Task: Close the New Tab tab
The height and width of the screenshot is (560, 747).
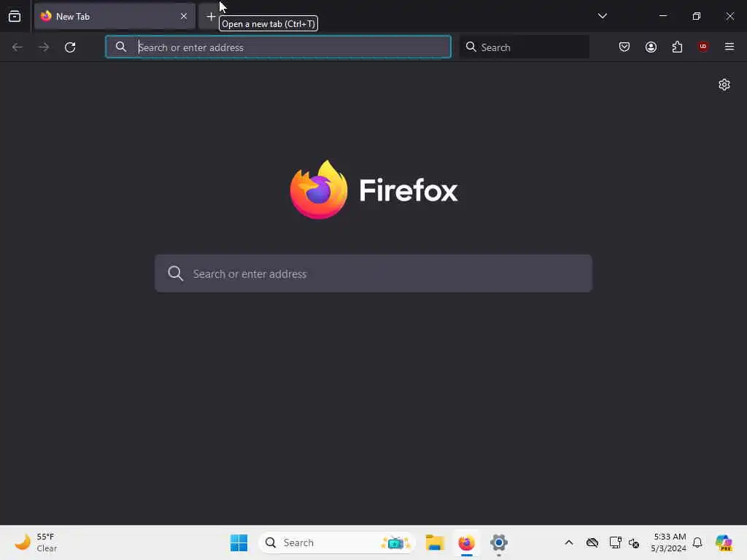Action: click(183, 16)
